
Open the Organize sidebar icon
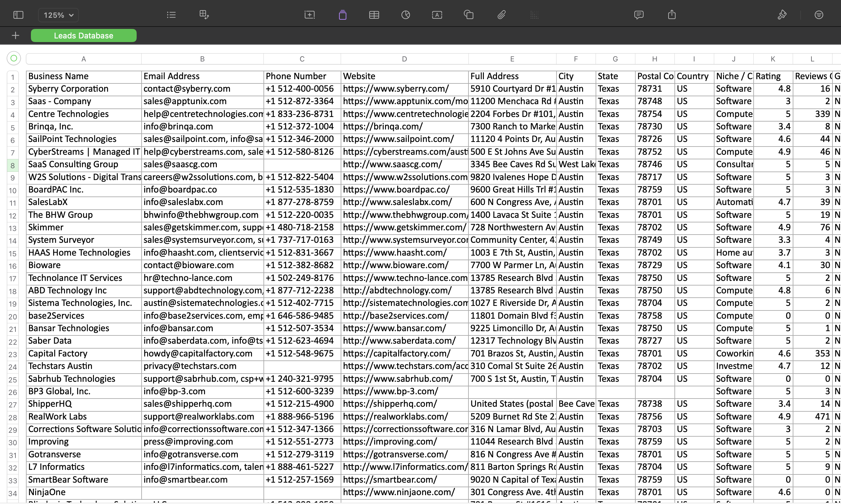819,15
